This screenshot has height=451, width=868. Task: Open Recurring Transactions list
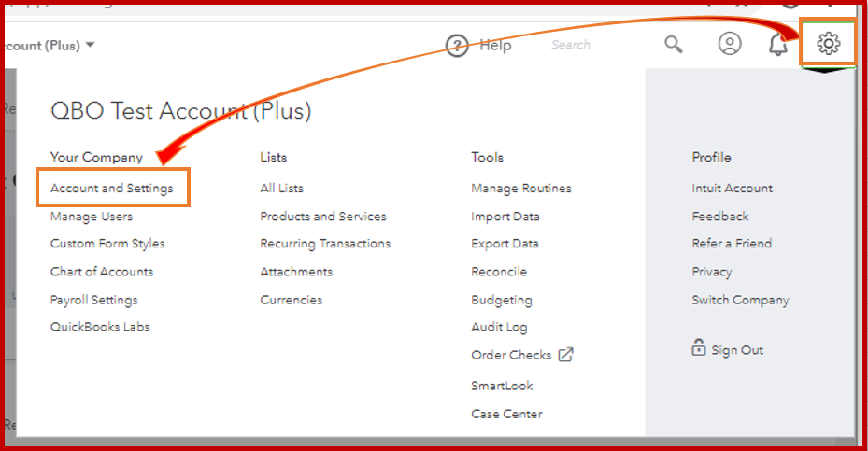click(325, 244)
